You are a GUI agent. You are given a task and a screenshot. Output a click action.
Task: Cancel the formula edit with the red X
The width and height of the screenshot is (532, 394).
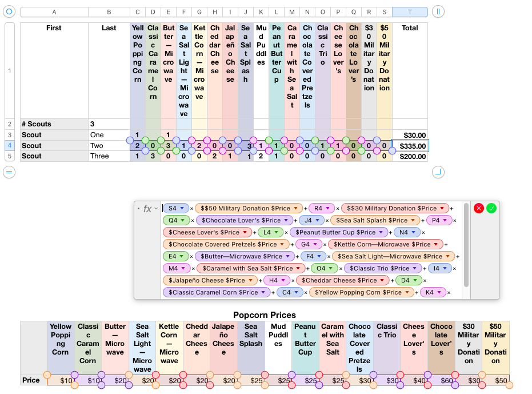pos(479,208)
